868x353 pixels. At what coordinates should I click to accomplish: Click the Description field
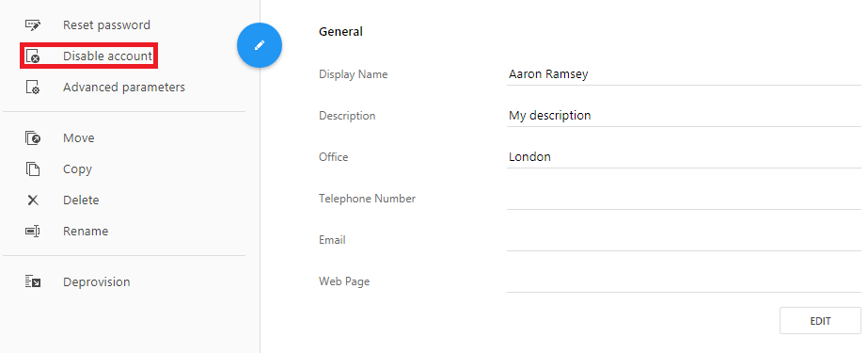point(684,116)
